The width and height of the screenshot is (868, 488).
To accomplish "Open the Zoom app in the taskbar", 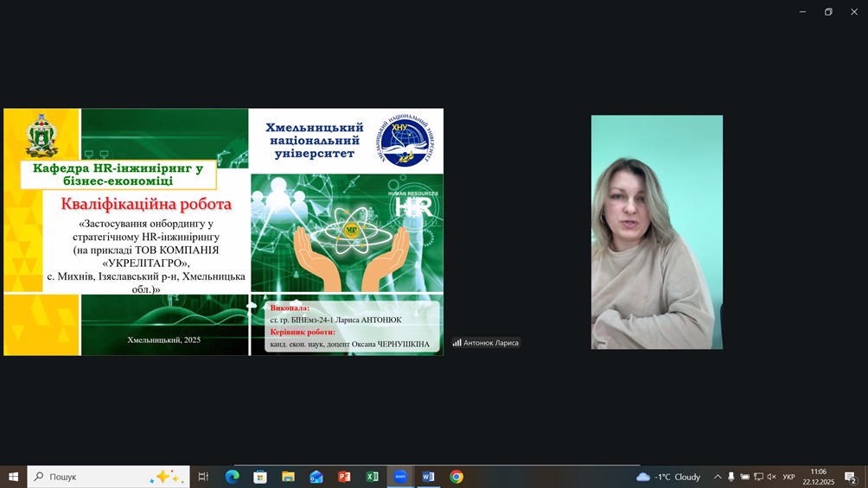I will click(x=400, y=477).
